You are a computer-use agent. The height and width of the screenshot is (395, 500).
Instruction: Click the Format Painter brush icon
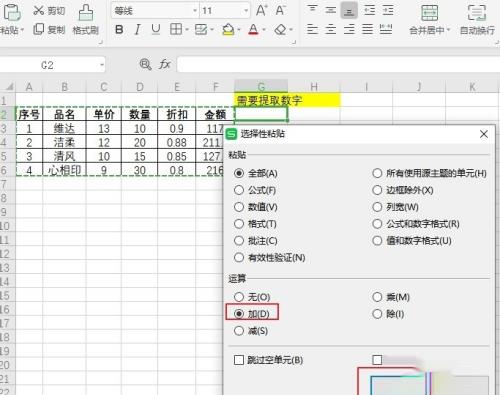pyautogui.click(x=86, y=13)
